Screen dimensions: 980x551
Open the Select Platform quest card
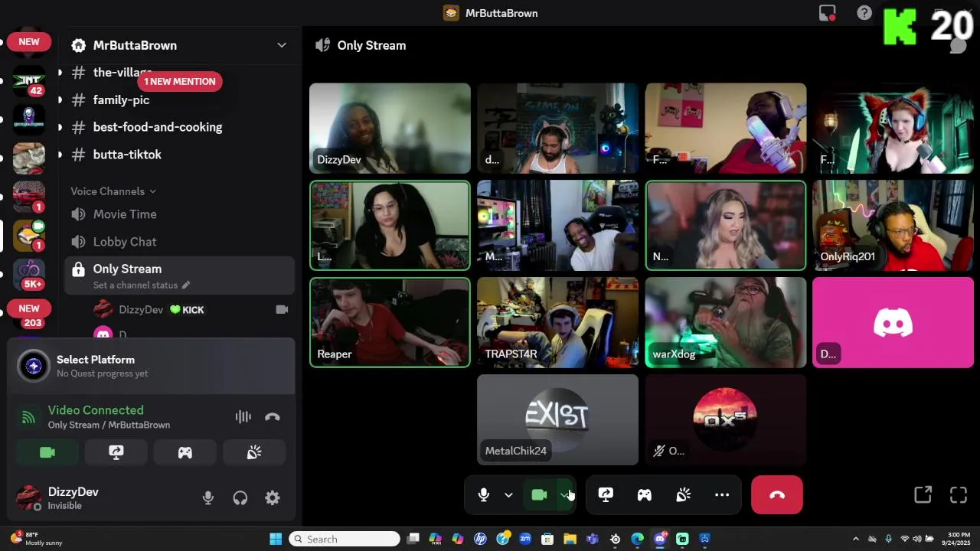click(x=151, y=366)
